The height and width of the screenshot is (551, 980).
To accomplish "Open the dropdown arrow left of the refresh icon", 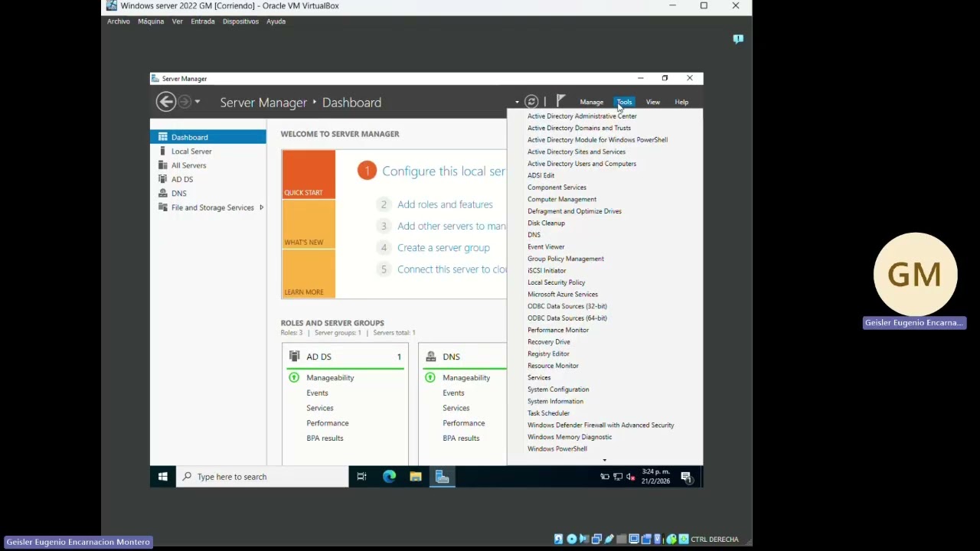I will (517, 102).
